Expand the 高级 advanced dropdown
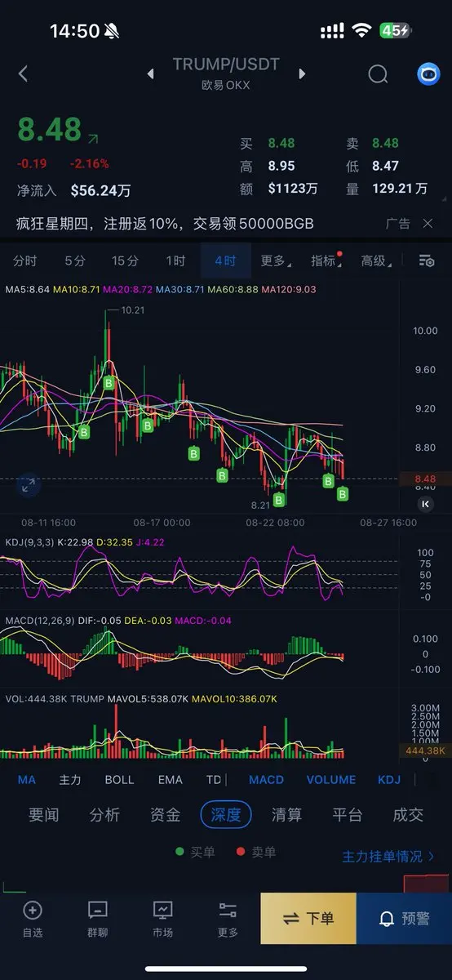This screenshot has height=980, width=452. tap(375, 261)
